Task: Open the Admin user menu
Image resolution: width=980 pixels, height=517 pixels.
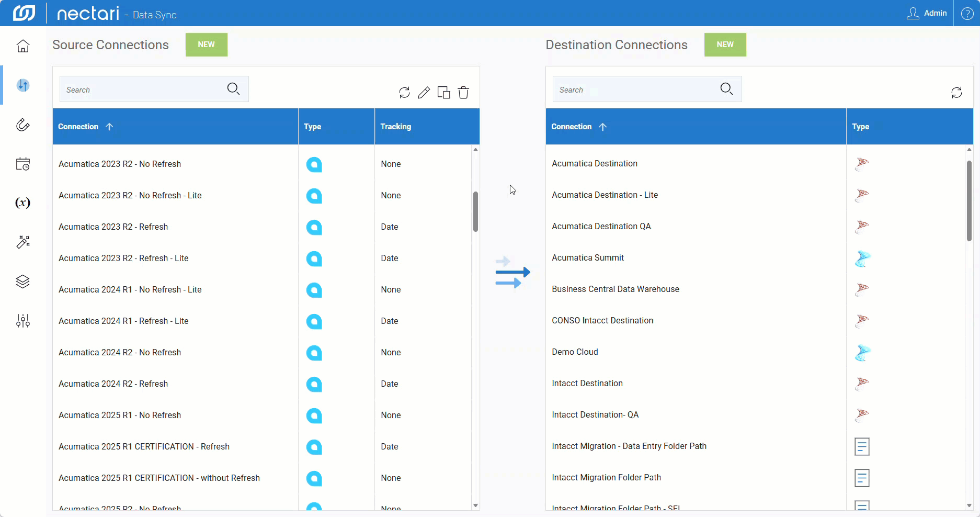Action: 927,13
